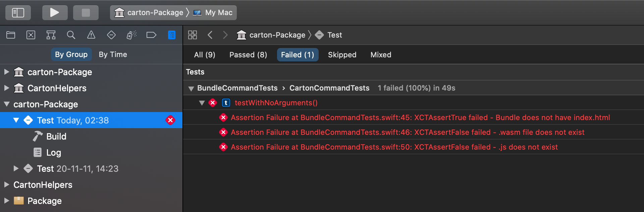Open the Find navigator magnifier icon

[x=71, y=35]
